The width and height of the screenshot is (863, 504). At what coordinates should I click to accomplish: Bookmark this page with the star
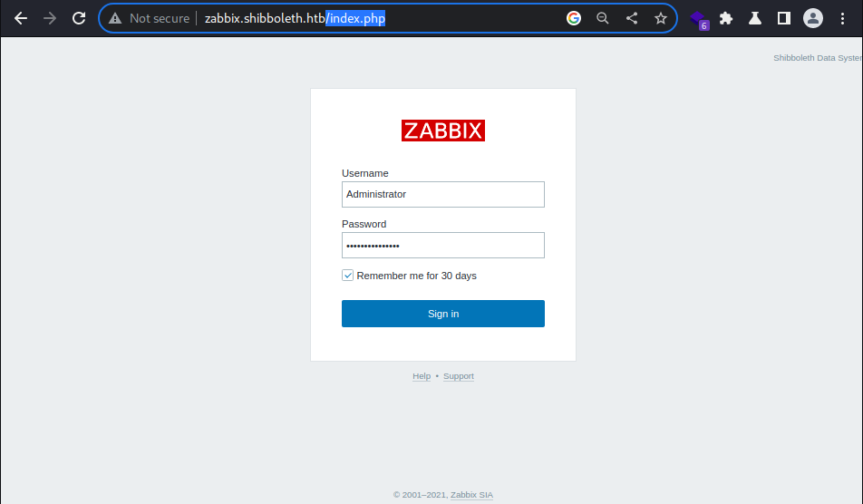point(661,18)
